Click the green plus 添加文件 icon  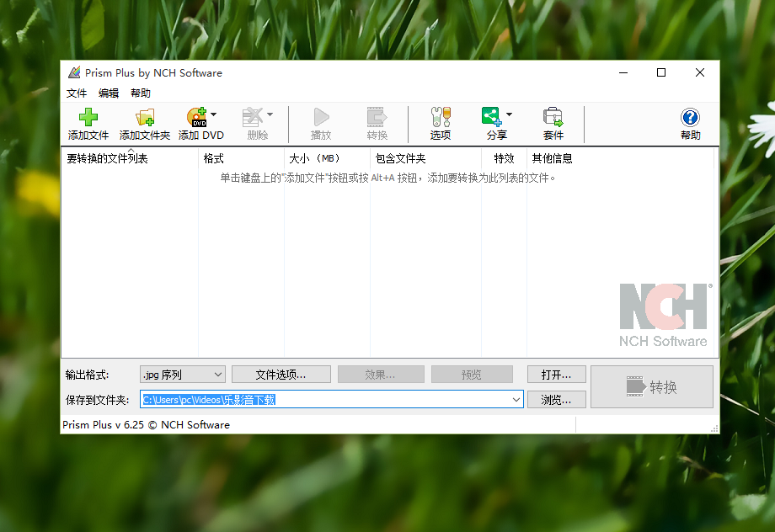coord(88,118)
